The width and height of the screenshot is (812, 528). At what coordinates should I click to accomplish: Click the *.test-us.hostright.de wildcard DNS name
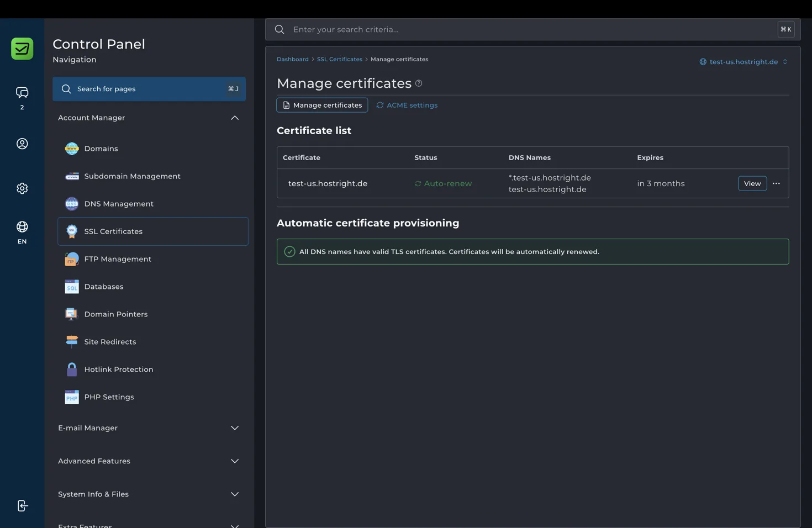tap(550, 178)
